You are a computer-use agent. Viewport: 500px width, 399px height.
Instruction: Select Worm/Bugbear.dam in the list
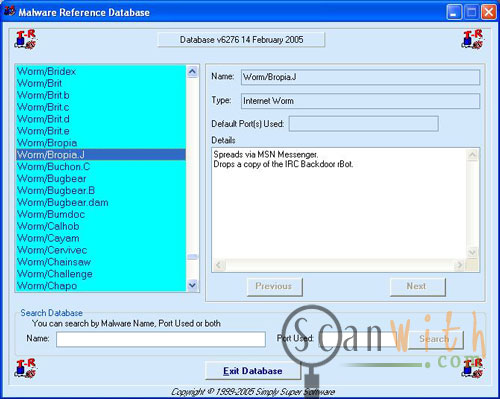click(101, 202)
